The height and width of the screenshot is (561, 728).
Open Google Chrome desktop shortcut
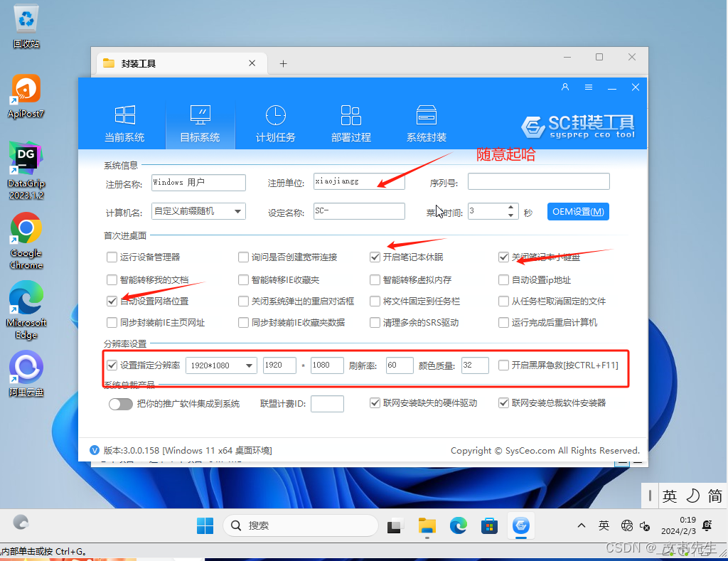pos(26,240)
